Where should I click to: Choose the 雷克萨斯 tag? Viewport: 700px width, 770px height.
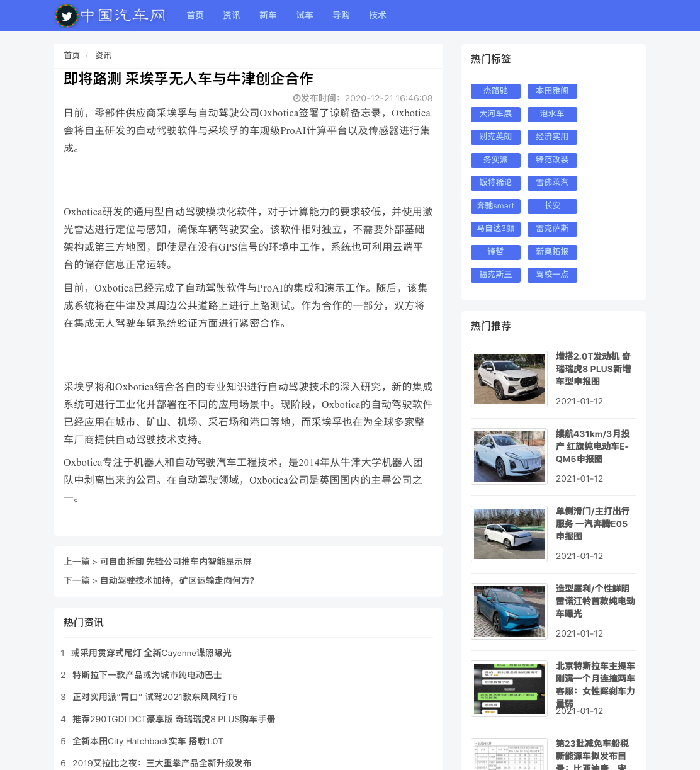click(x=552, y=229)
